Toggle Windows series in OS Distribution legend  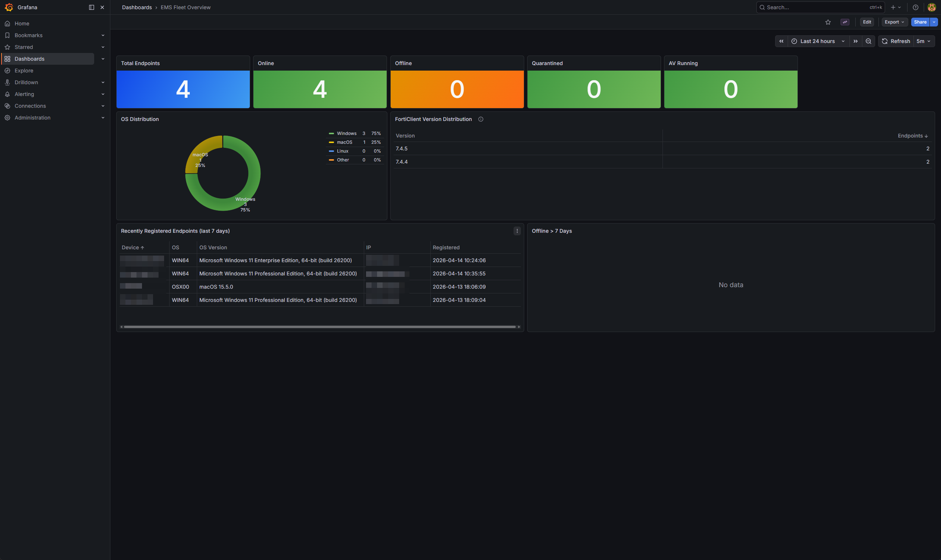click(347, 133)
